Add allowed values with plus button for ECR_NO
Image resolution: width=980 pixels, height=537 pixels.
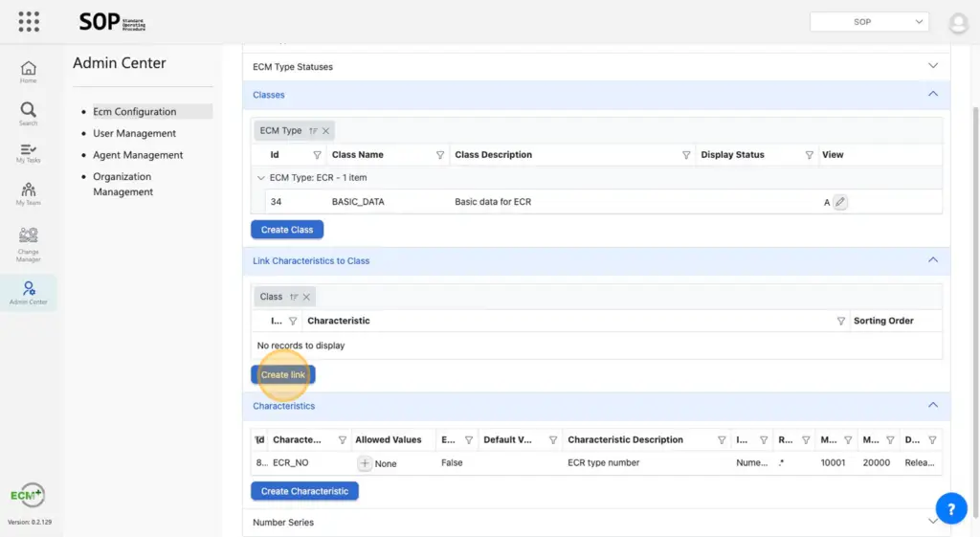[365, 463]
